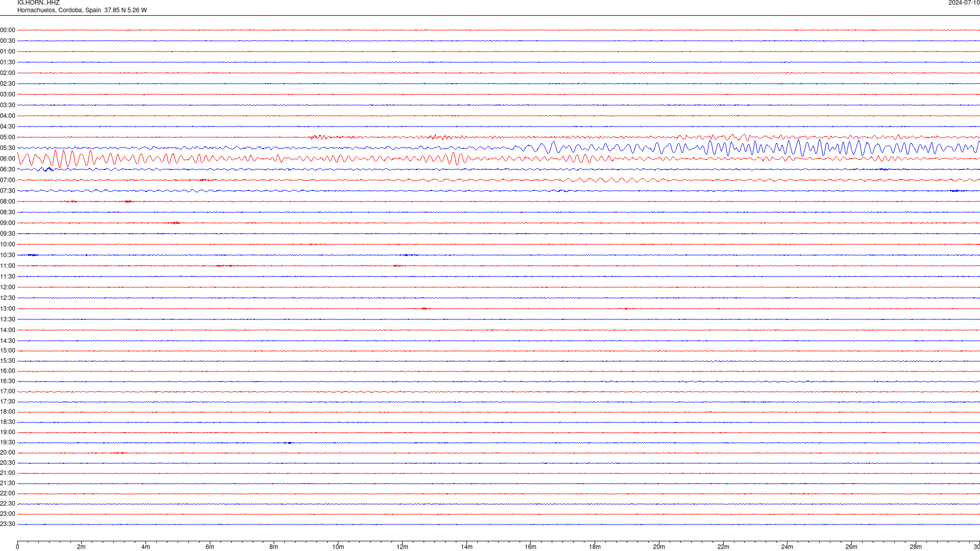Click the 20m axis tick label
980x551 pixels.
click(x=659, y=547)
